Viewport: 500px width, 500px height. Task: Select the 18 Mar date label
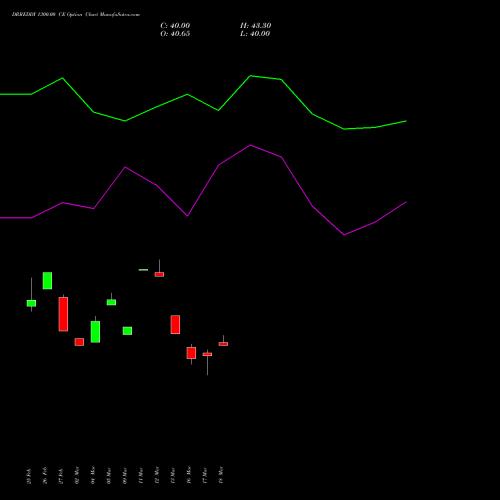pyautogui.click(x=221, y=475)
